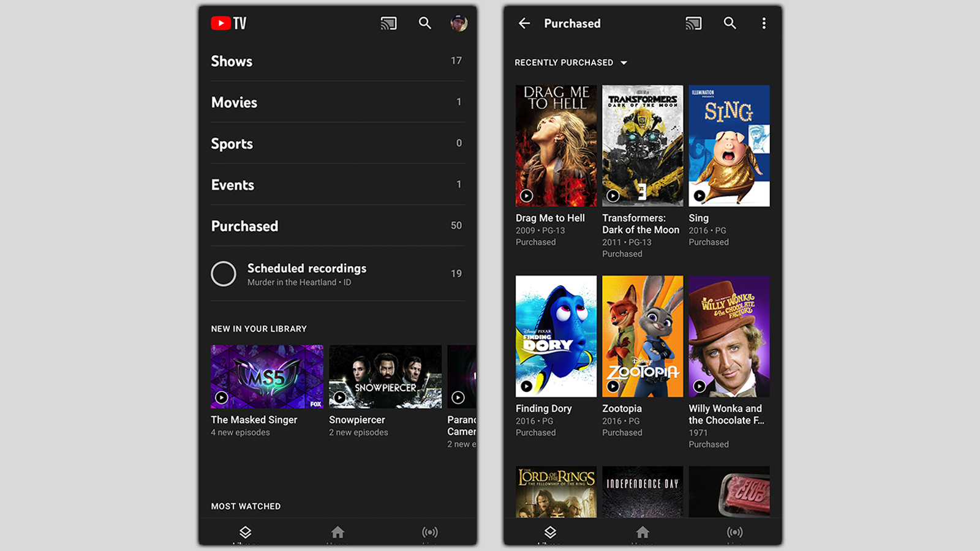Open the Lord of the Rings poster
This screenshot has width=980, height=551.
point(556,492)
